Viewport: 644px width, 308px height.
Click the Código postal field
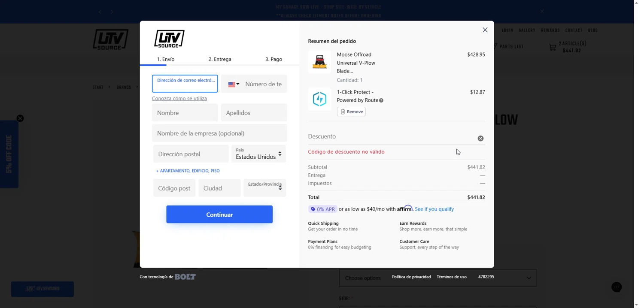pyautogui.click(x=174, y=188)
